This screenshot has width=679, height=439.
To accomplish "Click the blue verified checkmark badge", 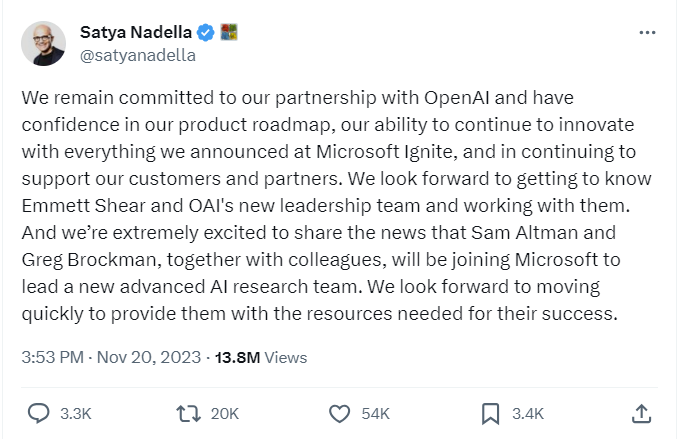I will 206,33.
